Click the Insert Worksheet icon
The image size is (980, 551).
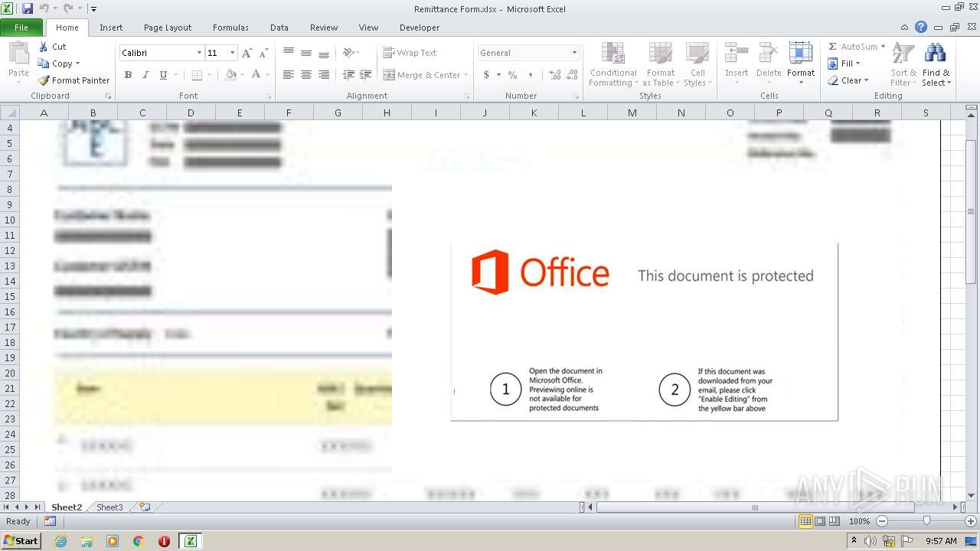point(145,507)
